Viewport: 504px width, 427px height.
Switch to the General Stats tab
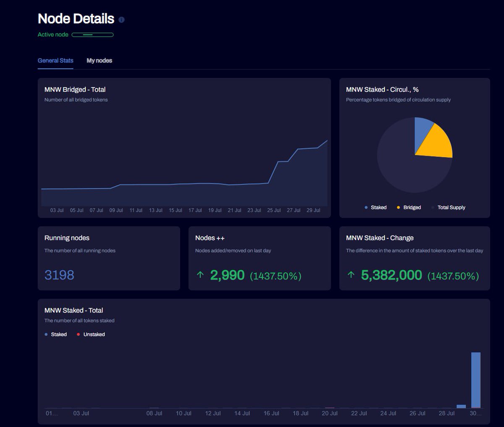55,61
